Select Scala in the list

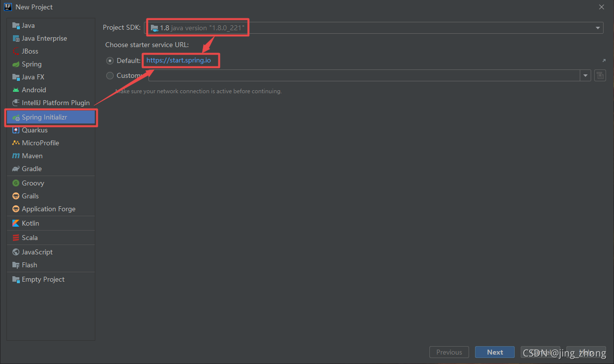[x=51, y=238]
